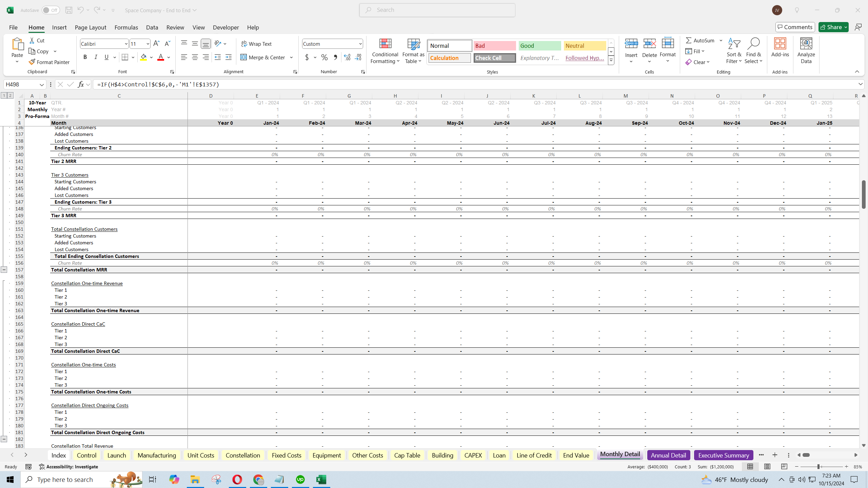The height and width of the screenshot is (488, 868).
Task: Decrease font size with the smaller A icon
Action: (167, 44)
